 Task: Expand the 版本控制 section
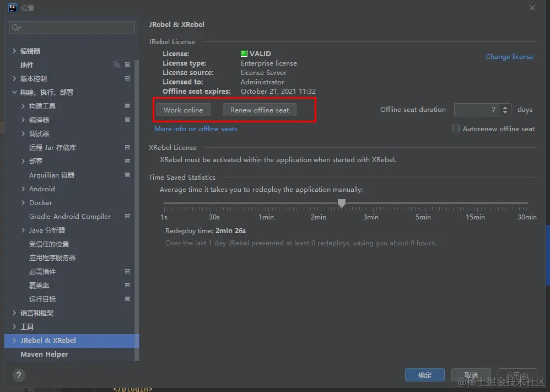14,78
